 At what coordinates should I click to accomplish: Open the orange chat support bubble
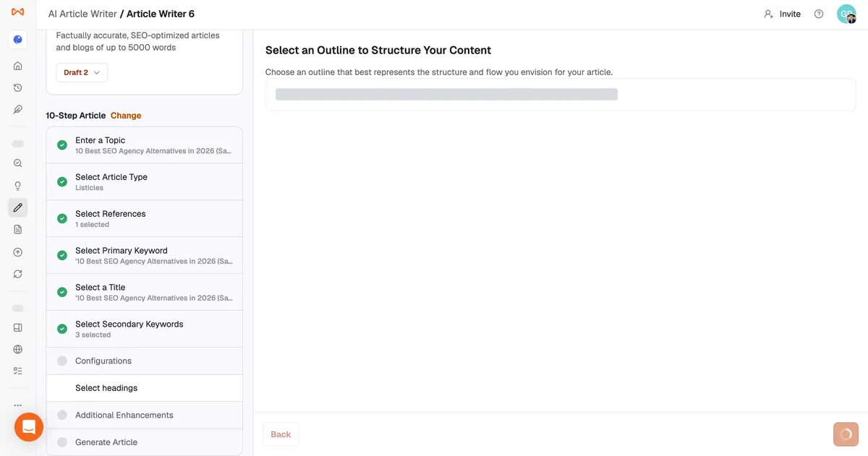pyautogui.click(x=29, y=426)
